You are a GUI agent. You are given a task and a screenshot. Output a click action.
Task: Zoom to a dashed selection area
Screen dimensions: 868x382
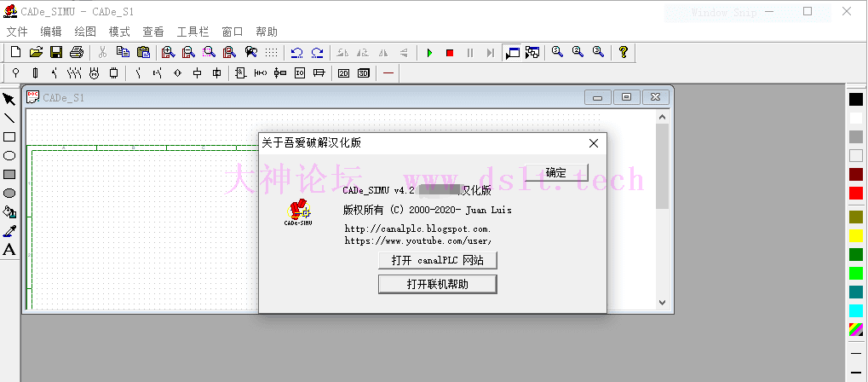[209, 53]
